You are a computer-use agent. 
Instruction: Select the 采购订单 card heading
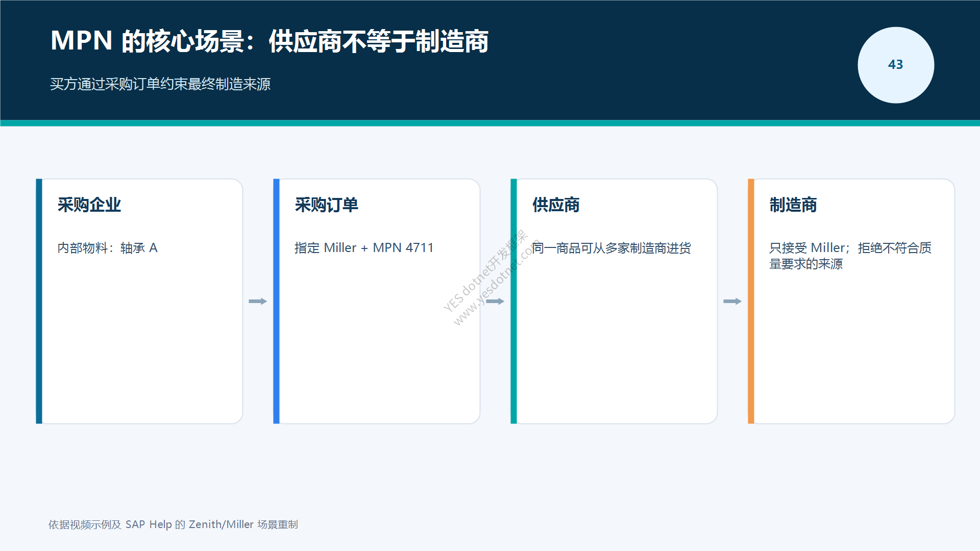pos(327,205)
